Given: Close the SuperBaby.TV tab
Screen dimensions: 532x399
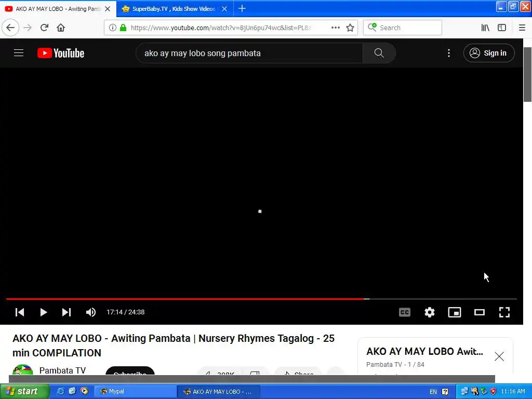Looking at the screenshot, I should coord(224,9).
